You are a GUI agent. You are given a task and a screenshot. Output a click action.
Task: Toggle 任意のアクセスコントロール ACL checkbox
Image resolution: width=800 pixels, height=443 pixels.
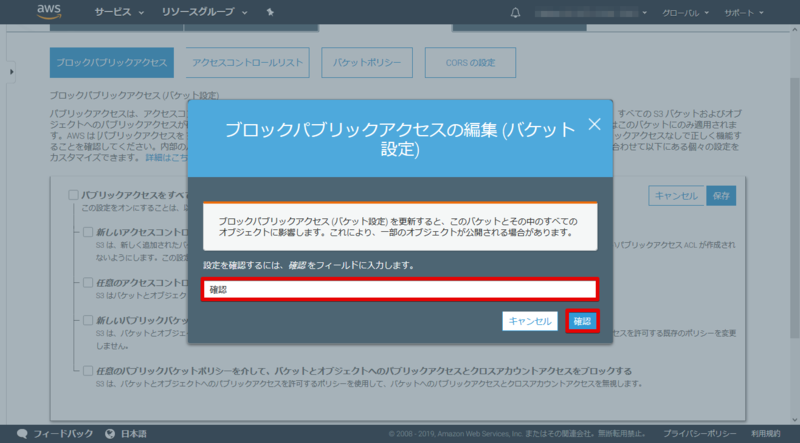point(88,283)
